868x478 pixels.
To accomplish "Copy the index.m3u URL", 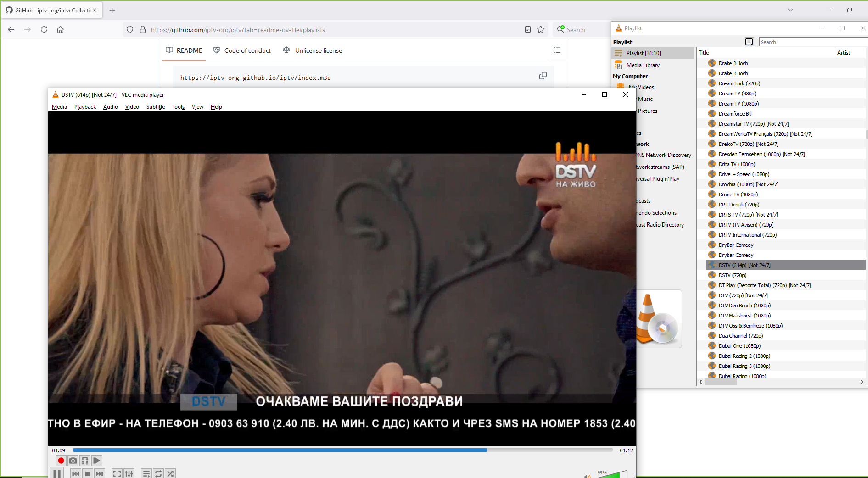I will click(543, 76).
